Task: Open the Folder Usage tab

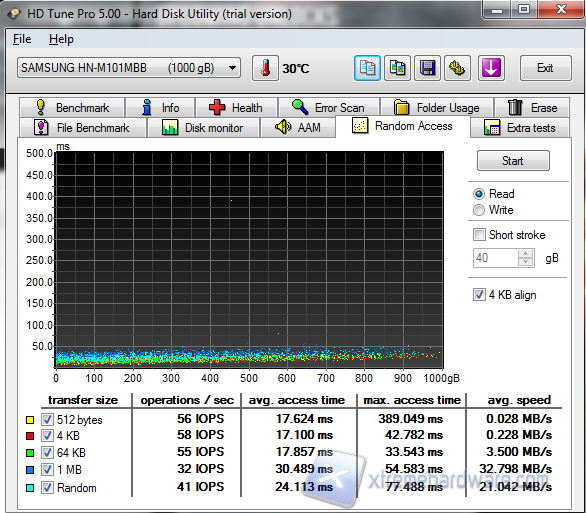Action: pos(437,108)
